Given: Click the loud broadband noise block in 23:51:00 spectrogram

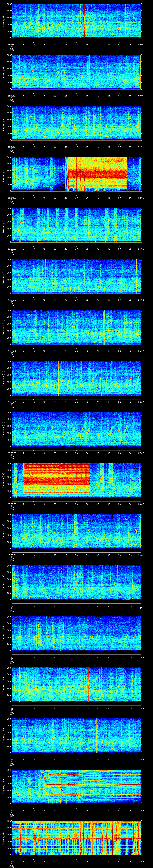Looking at the screenshot, I should pyautogui.click(x=98, y=174).
